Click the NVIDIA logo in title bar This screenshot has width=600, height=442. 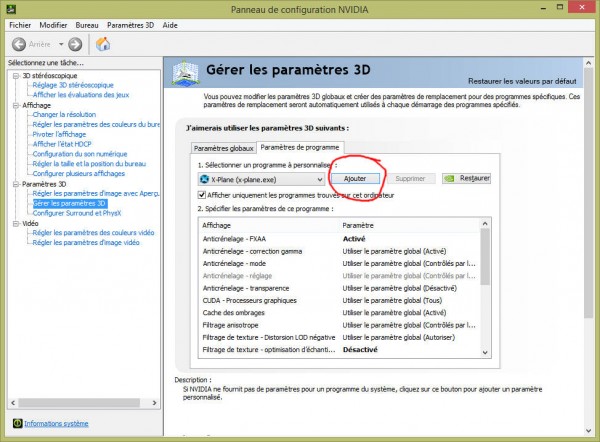(x=11, y=8)
